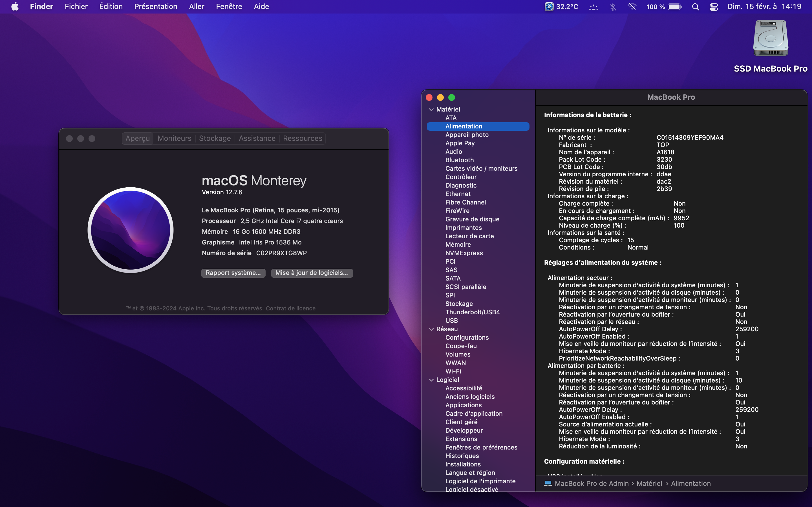Select Wi-Fi in the Réseau list
The image size is (812, 507).
point(453,372)
